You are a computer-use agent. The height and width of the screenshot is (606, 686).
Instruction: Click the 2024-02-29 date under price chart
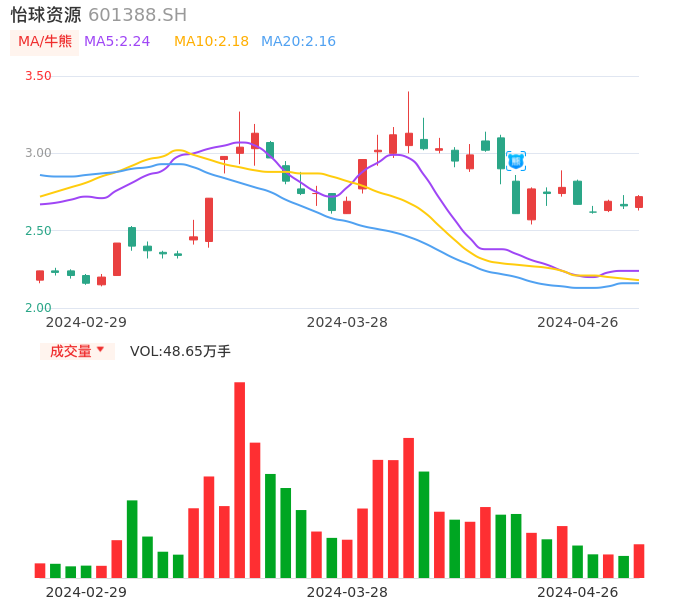86,322
